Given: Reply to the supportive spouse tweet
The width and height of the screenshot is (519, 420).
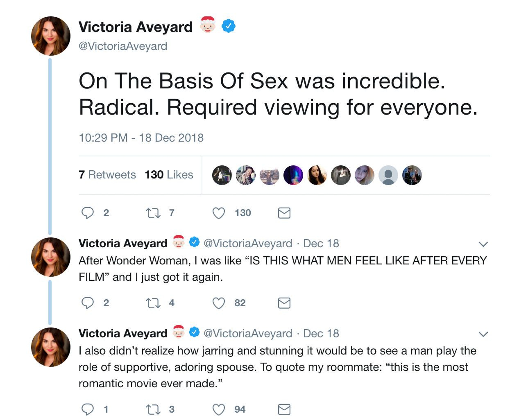Looking at the screenshot, I should [87, 409].
